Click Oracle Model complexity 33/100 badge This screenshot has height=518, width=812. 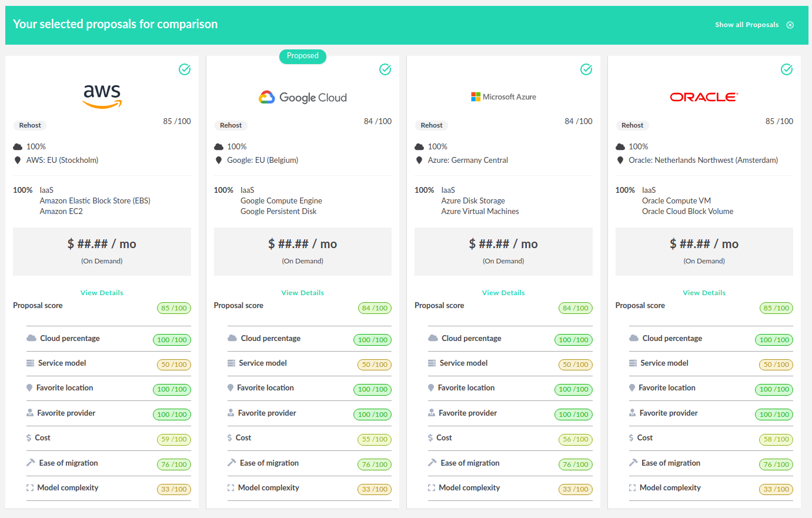(x=776, y=489)
